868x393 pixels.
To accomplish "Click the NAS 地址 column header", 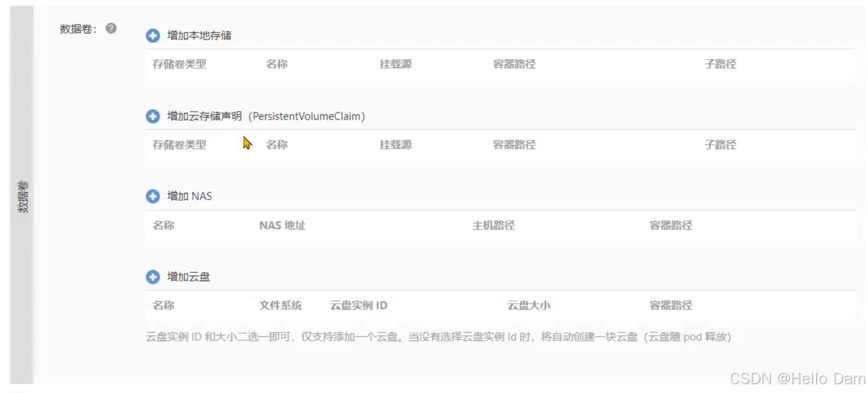I will click(282, 225).
